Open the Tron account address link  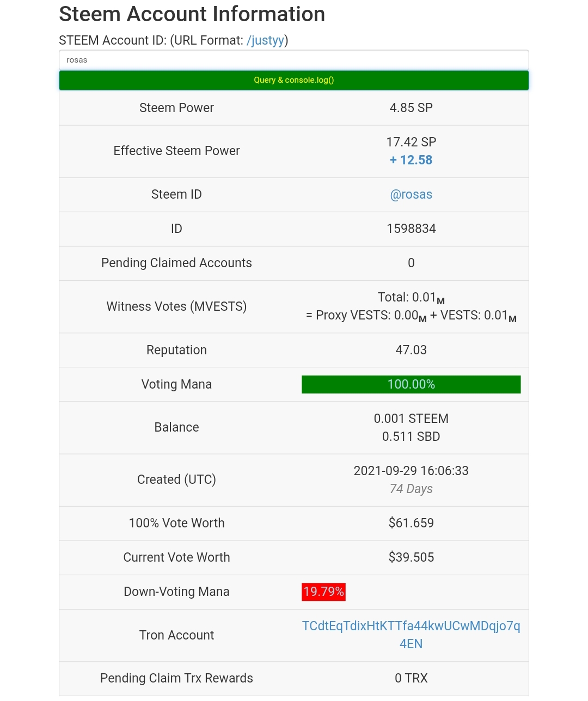coord(411,635)
